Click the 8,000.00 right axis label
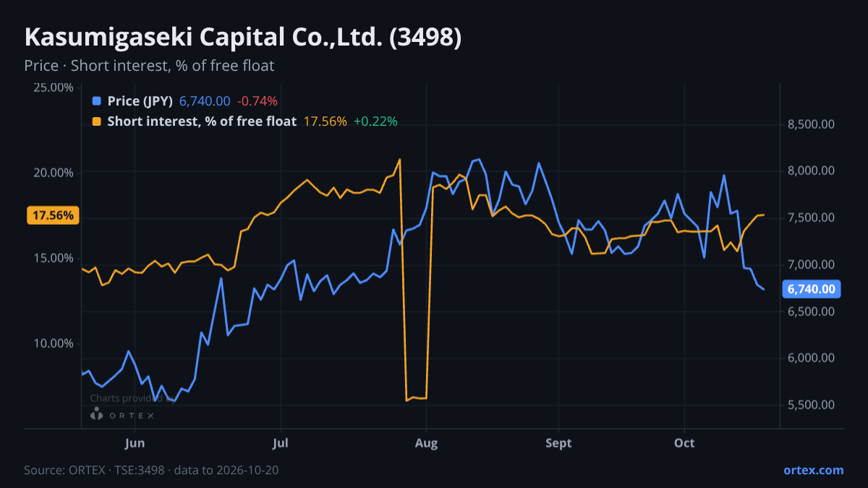 pos(811,171)
